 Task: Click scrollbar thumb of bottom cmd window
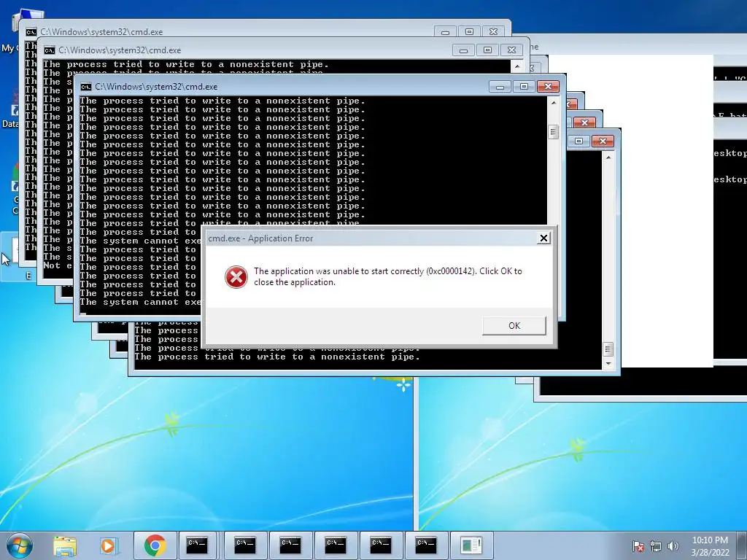(608, 349)
